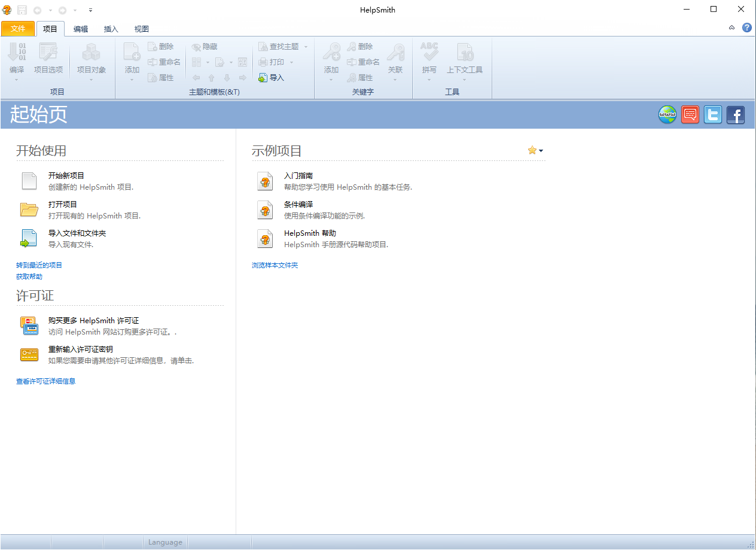This screenshot has height=550, width=756.
Task: Click the Context Tools (上下文工具) icon
Action: (465, 52)
